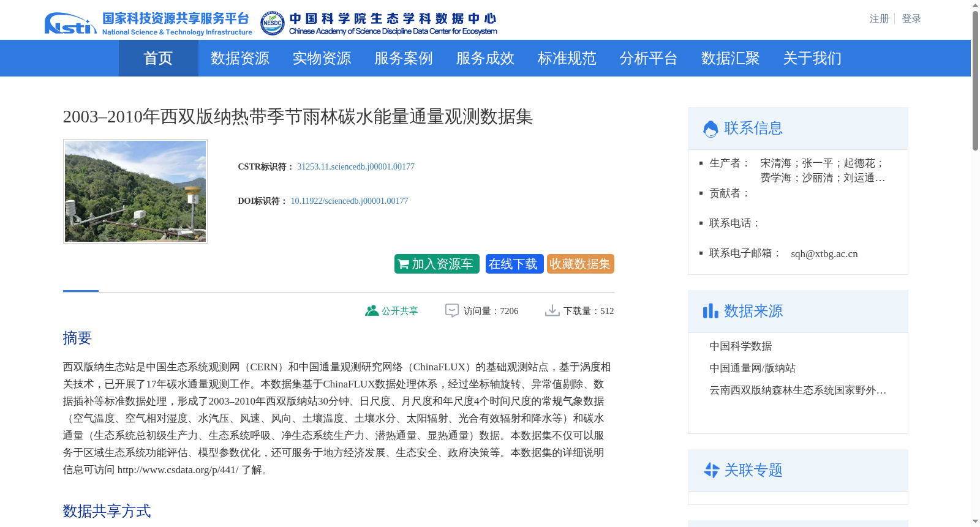
Task: Click the 联系信息 person icon
Action: pyautogui.click(x=710, y=129)
